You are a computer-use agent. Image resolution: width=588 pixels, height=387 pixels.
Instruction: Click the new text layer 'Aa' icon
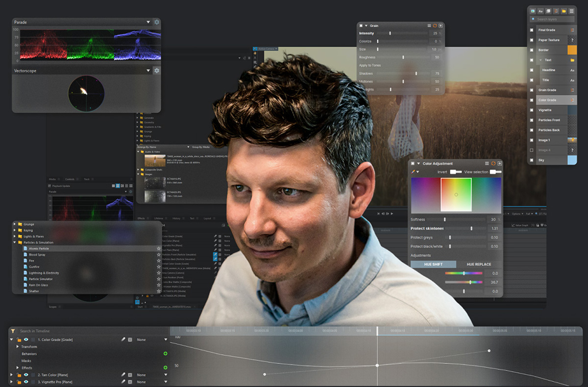tap(540, 11)
